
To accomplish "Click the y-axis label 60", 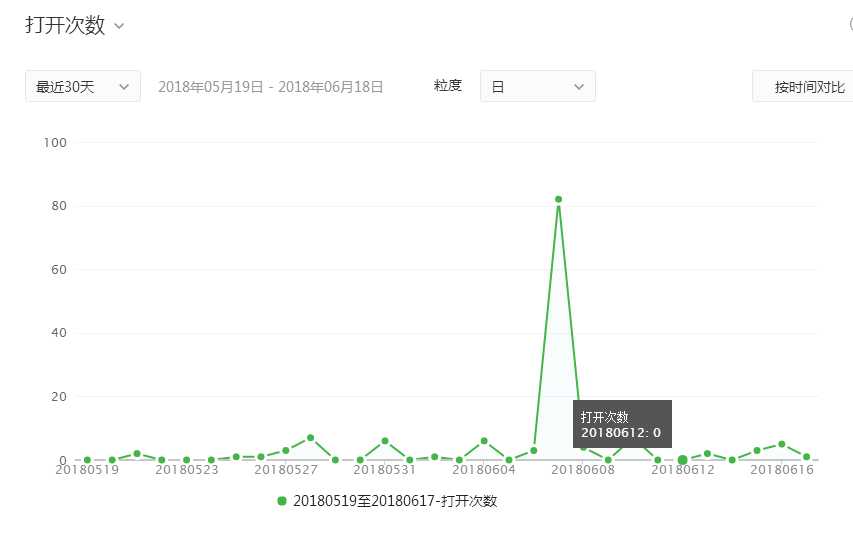I will coord(59,269).
